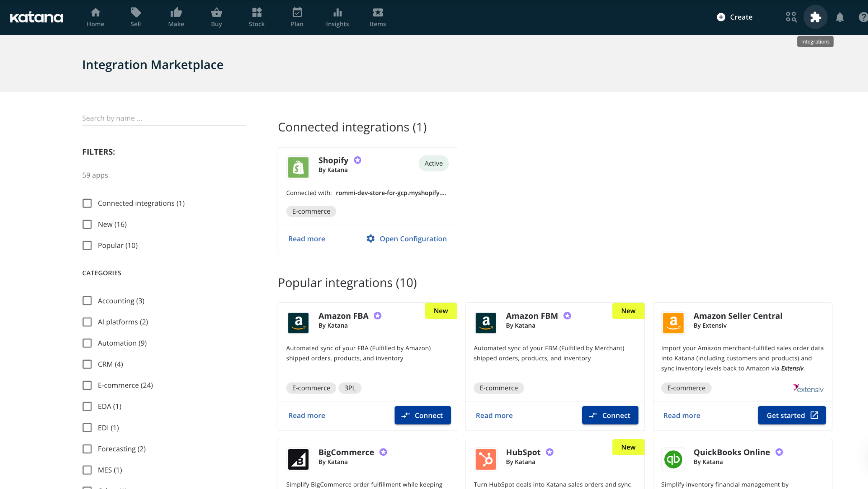Click the Amazon FBA verified star badge

coord(378,316)
